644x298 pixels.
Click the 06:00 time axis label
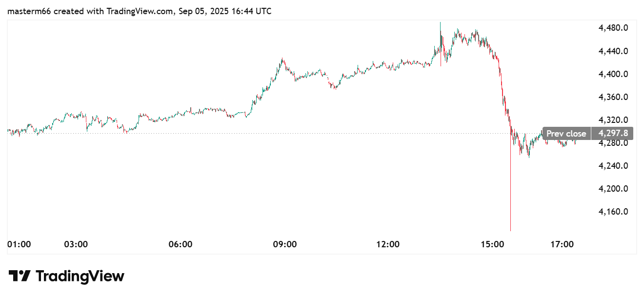point(180,244)
